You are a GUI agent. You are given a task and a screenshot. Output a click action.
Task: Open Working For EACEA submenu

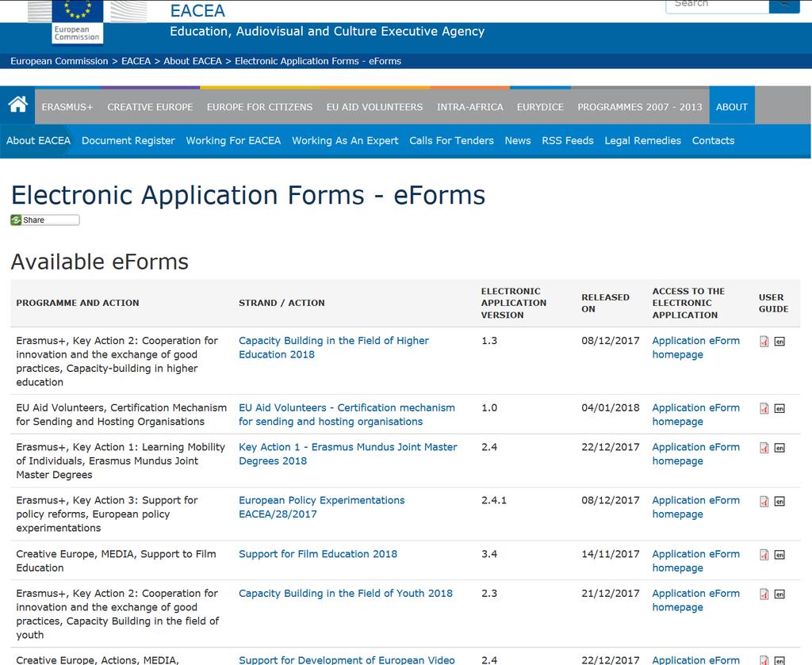233,141
